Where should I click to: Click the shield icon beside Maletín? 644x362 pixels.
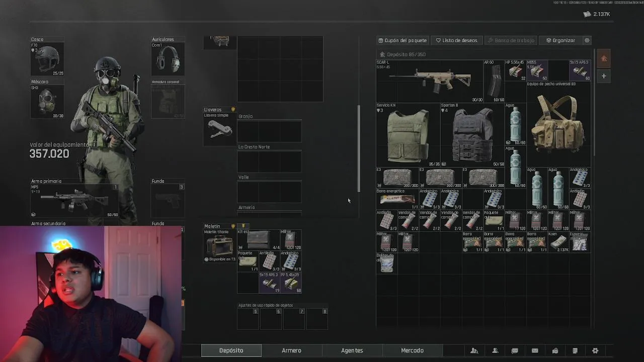click(x=233, y=226)
